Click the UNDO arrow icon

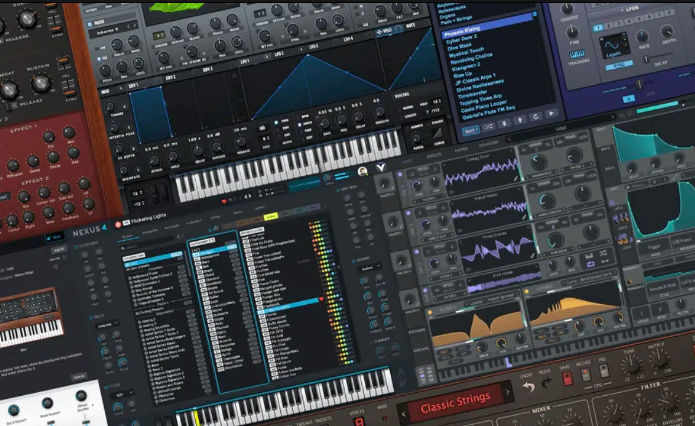528,387
